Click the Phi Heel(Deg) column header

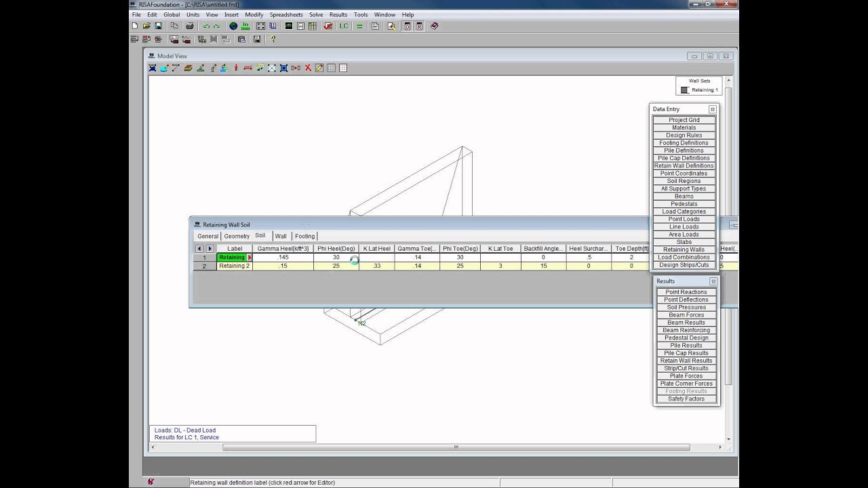point(336,249)
